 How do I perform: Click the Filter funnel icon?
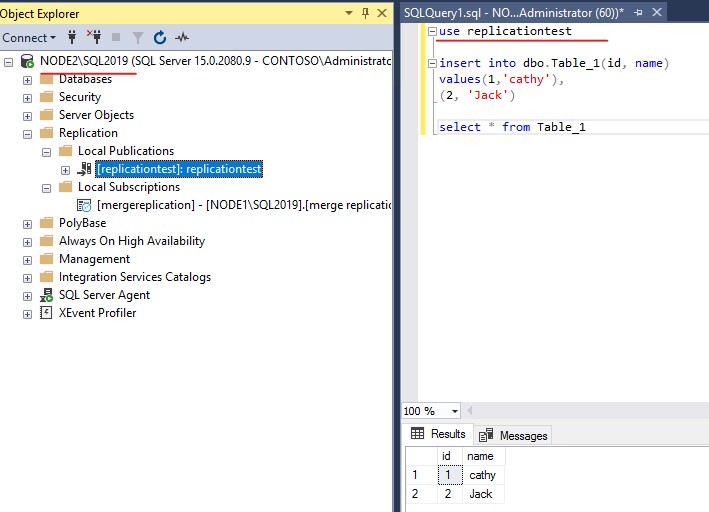coord(138,38)
